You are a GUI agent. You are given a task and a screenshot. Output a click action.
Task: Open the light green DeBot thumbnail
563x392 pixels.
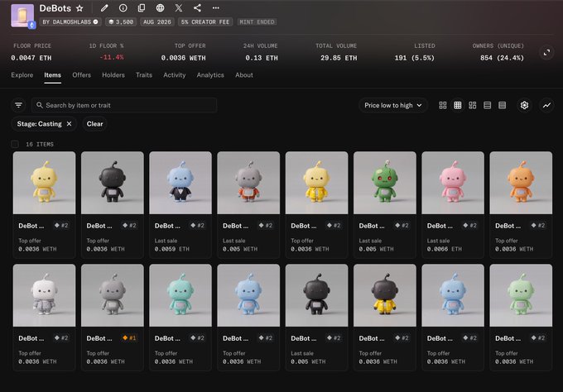[521, 295]
